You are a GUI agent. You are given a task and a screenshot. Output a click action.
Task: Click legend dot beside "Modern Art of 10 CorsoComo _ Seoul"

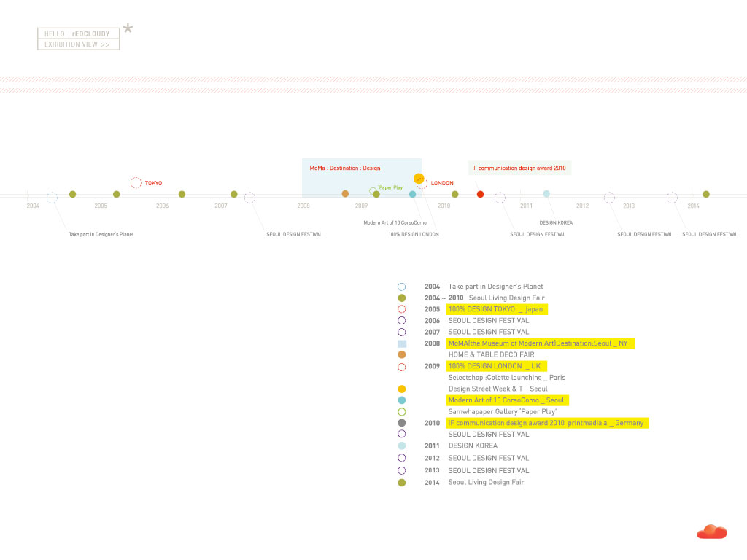click(402, 400)
